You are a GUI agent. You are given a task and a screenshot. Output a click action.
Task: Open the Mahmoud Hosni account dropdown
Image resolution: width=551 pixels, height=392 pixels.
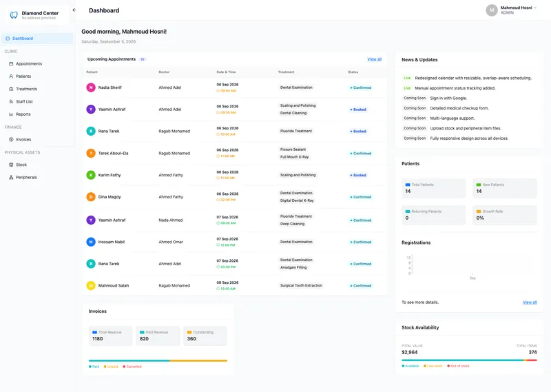click(511, 10)
